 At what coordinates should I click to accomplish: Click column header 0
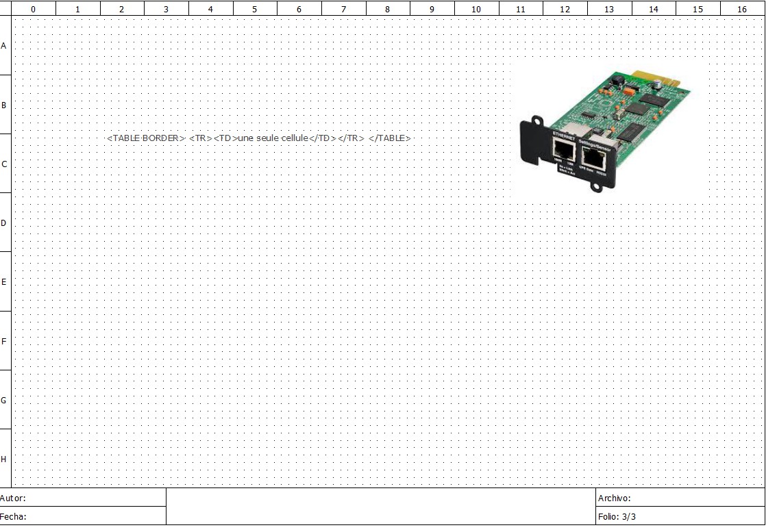tap(34, 9)
